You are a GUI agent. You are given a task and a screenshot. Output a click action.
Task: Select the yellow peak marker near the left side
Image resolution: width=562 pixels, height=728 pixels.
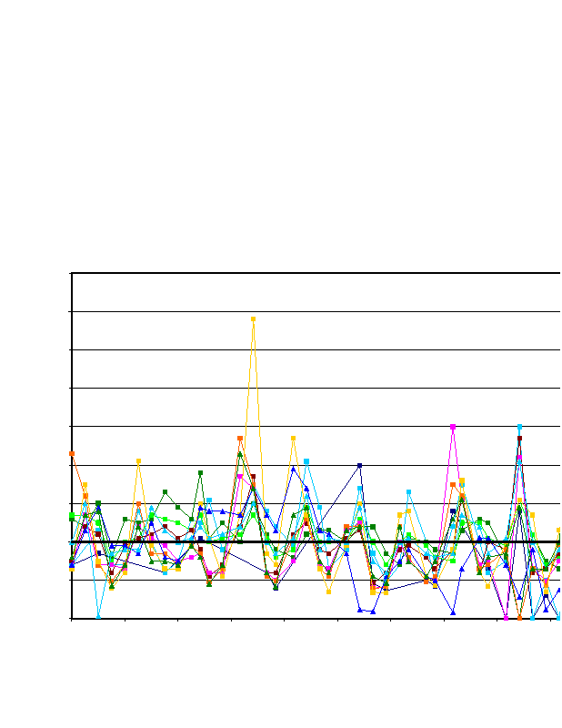click(x=138, y=461)
